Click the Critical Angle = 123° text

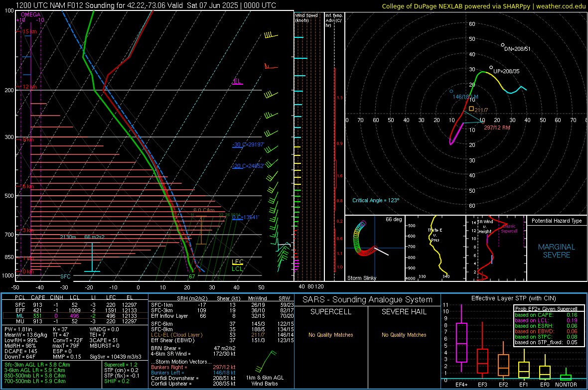tap(376, 200)
